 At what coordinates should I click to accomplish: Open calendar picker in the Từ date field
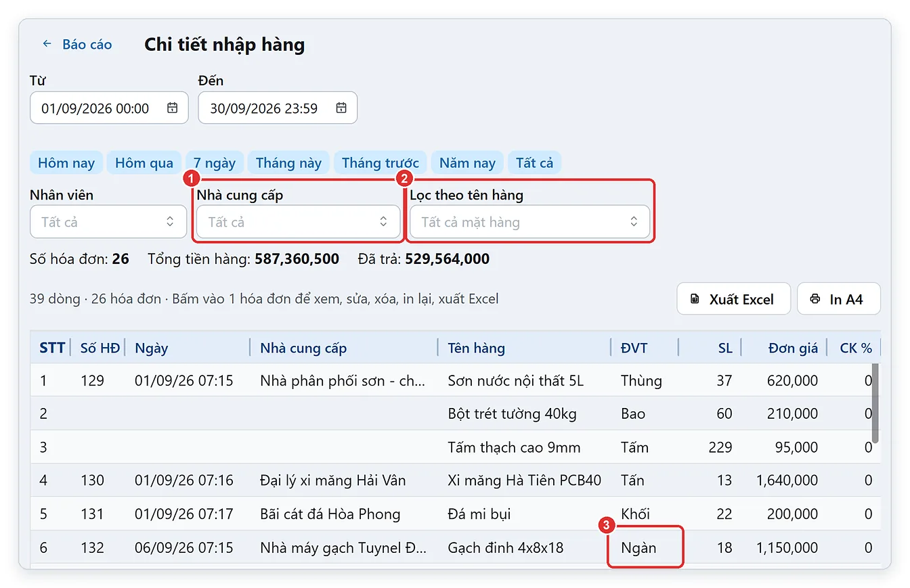point(172,108)
